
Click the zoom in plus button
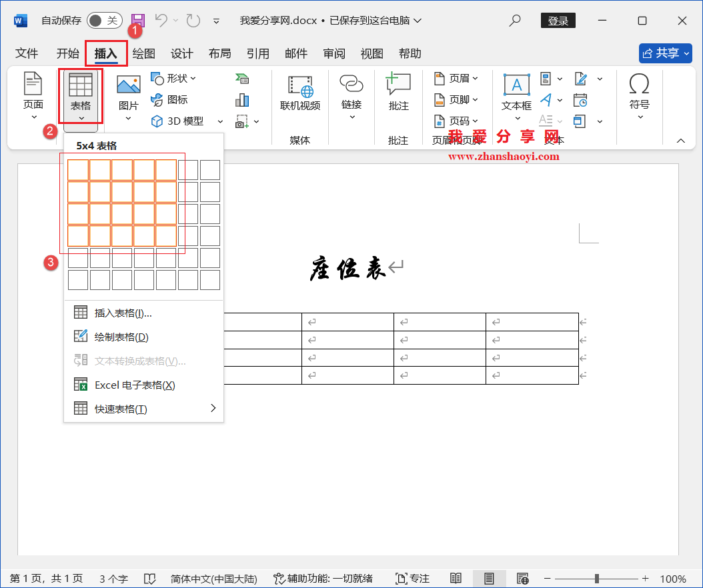(646, 579)
